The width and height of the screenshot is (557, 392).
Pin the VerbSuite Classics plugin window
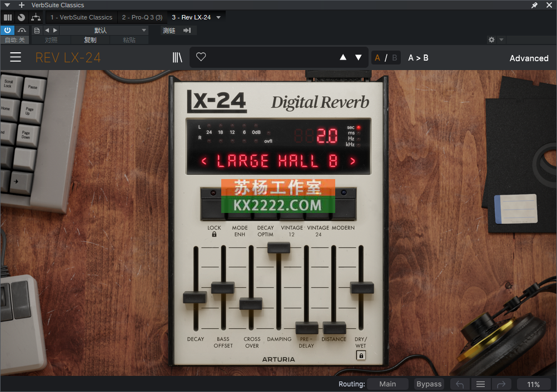(534, 5)
